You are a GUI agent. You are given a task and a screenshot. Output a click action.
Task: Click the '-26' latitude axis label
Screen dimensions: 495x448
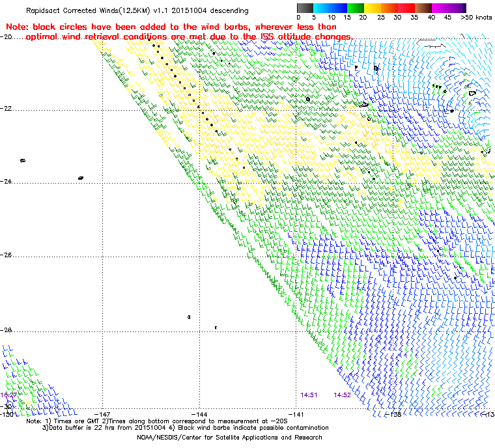coord(6,255)
